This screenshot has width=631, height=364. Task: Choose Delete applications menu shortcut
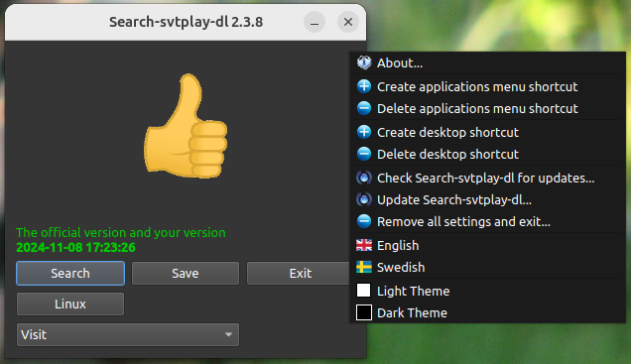[488, 108]
